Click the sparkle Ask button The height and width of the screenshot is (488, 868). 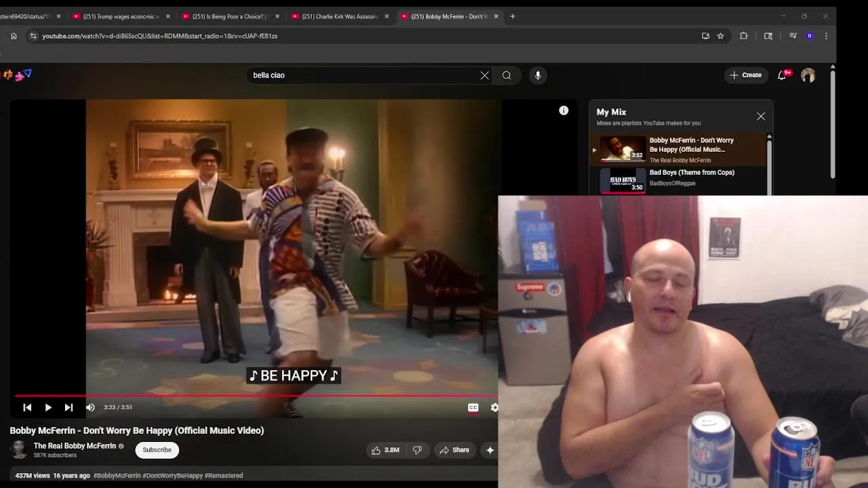coord(490,450)
